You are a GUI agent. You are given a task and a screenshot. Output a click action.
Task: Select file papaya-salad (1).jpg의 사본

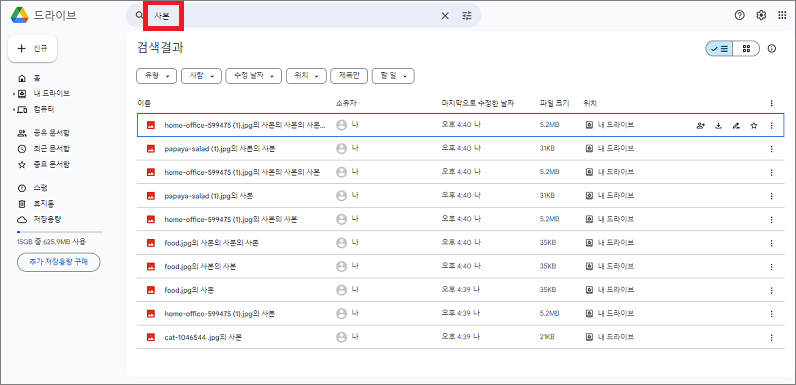pos(460,196)
